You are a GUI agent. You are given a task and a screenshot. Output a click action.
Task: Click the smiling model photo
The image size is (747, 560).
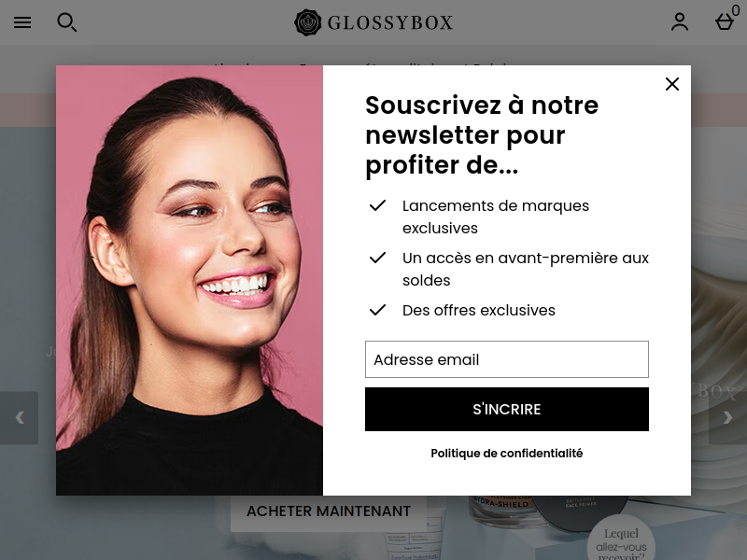tap(190, 281)
